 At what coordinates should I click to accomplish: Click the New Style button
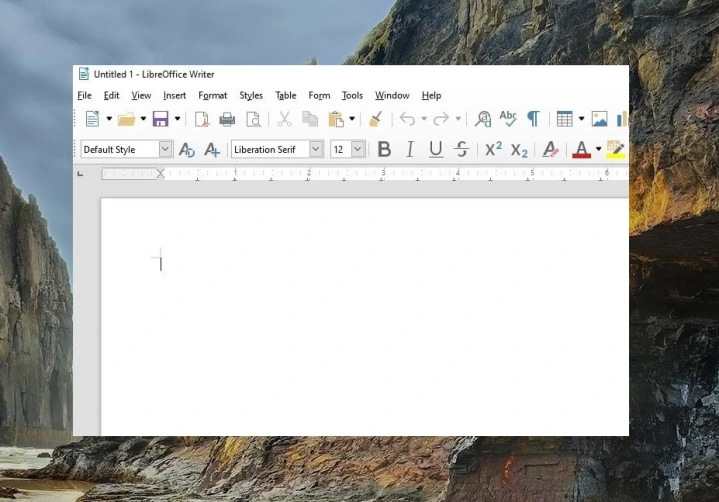tap(212, 149)
